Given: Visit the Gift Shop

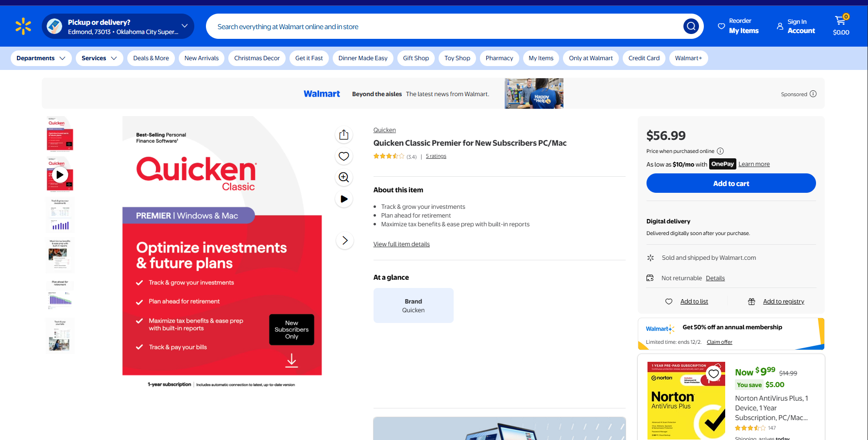Looking at the screenshot, I should coord(416,58).
